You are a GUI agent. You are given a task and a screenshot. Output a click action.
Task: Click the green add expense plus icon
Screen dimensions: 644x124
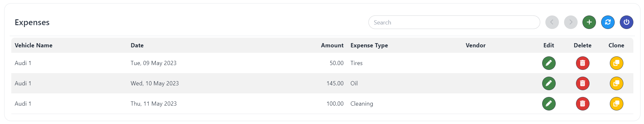point(589,22)
